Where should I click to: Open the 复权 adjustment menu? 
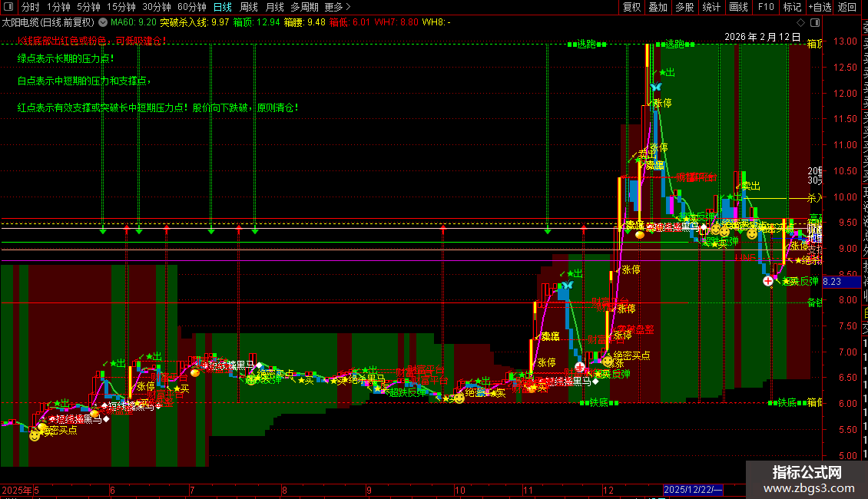pos(631,7)
